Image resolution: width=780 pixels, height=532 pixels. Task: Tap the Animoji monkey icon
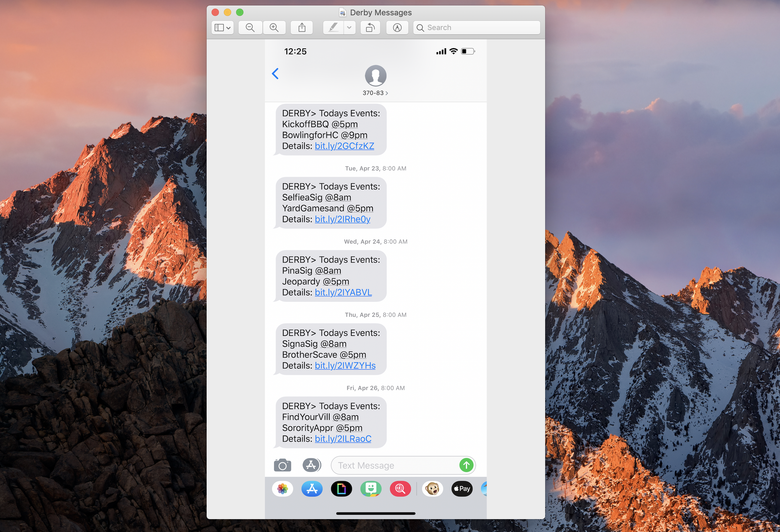(x=432, y=489)
